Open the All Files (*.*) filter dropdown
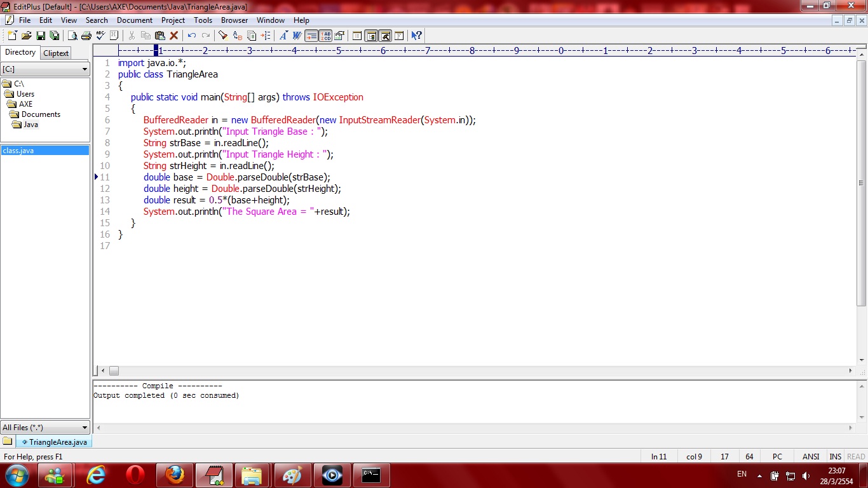 point(84,427)
